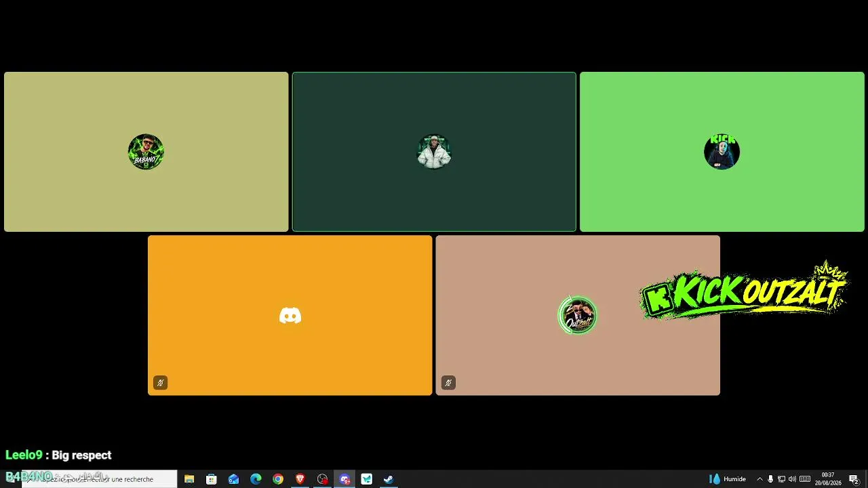Open the notification center with 2 alerts

tap(854, 479)
